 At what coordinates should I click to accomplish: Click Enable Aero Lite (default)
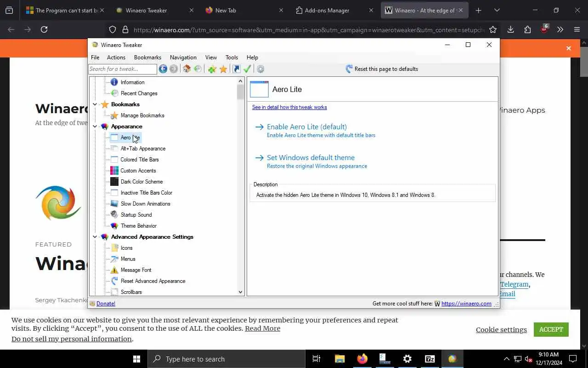(306, 126)
